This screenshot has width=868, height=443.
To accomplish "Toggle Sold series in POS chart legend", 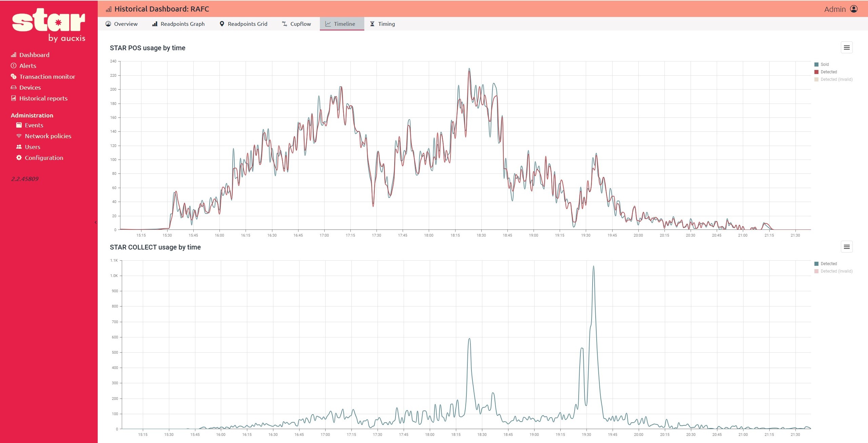I will pyautogui.click(x=822, y=64).
